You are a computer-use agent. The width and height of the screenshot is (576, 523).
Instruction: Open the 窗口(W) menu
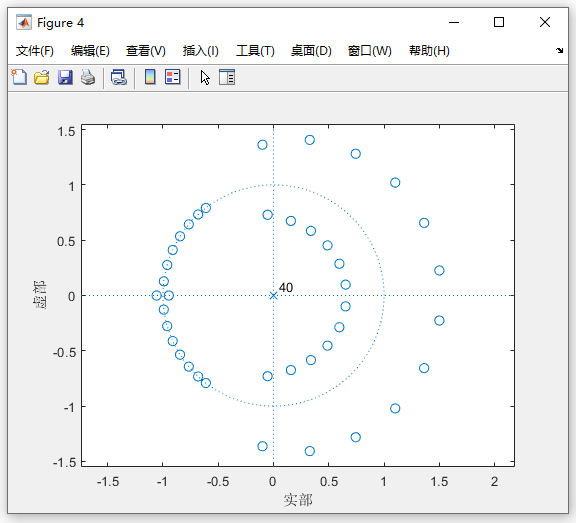370,51
